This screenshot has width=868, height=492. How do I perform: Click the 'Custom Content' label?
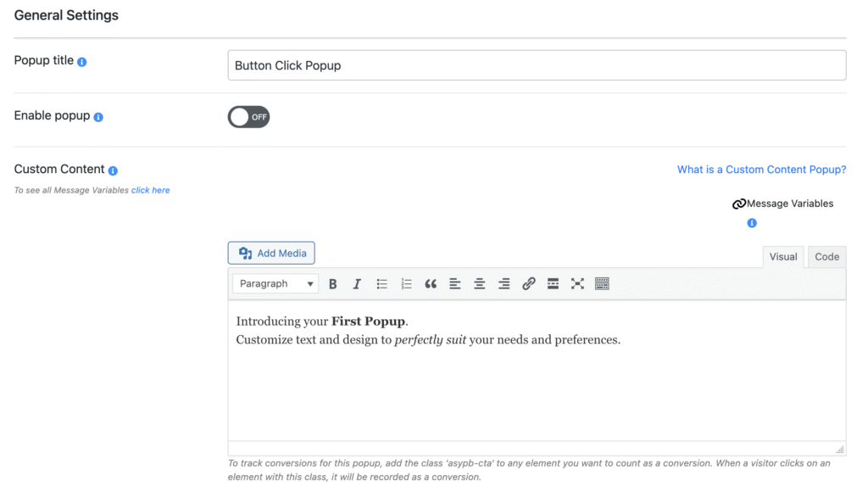click(x=59, y=169)
